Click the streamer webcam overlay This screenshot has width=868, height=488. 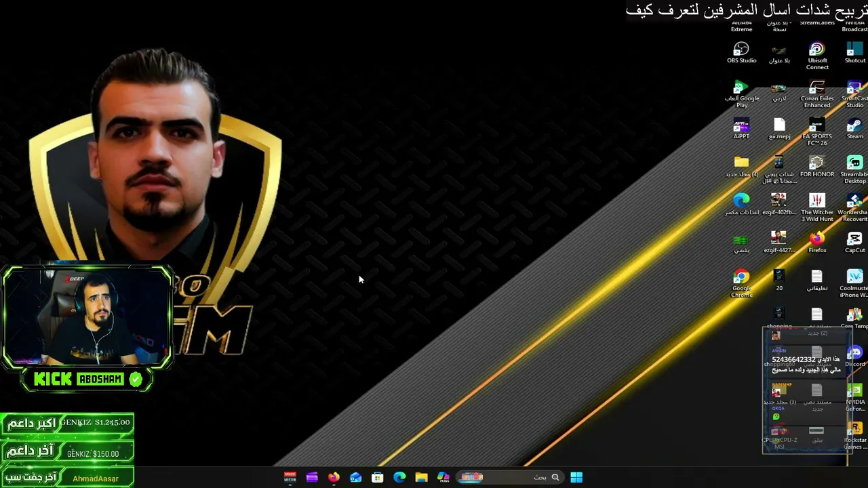[x=87, y=317]
